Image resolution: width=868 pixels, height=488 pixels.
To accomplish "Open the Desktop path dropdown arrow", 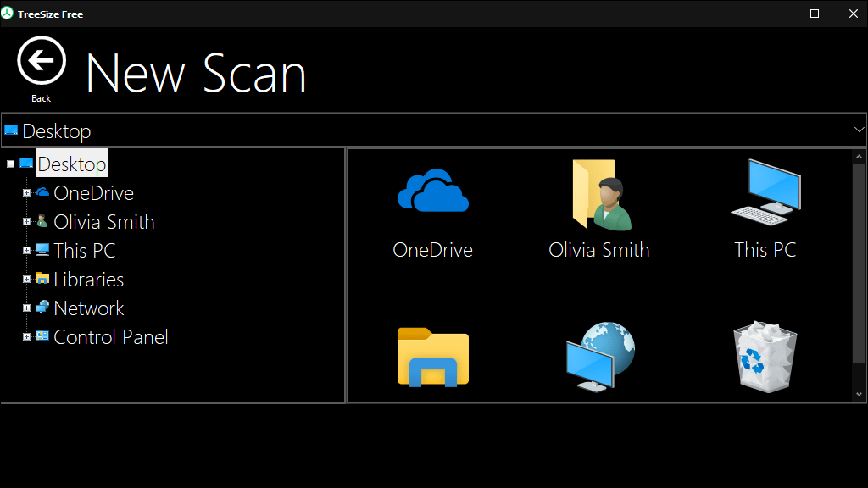I will click(859, 130).
